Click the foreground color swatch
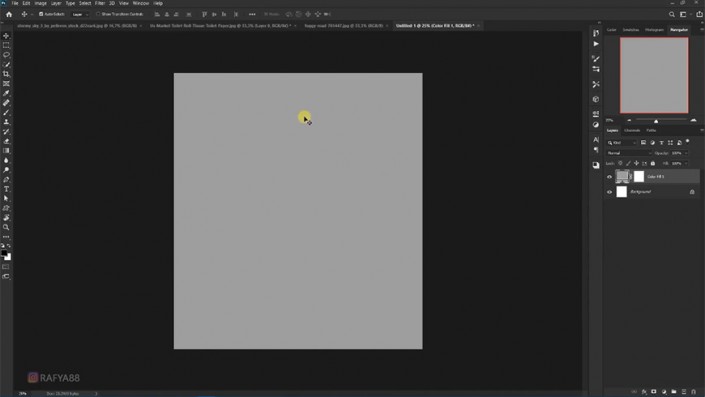 4,254
